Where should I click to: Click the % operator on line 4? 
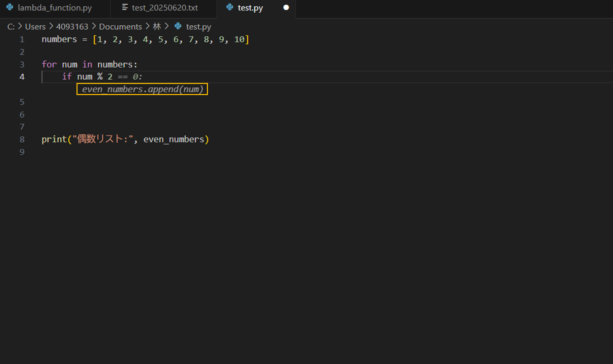[100, 77]
